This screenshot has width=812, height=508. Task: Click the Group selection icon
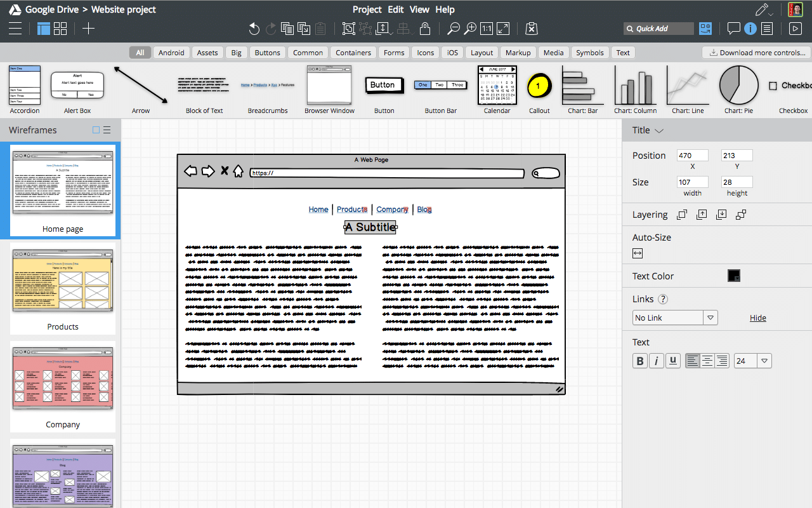coord(348,29)
